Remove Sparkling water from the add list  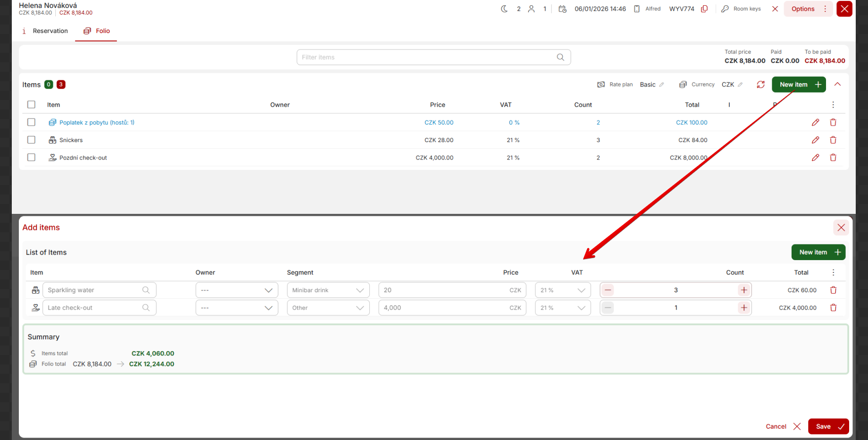point(833,290)
